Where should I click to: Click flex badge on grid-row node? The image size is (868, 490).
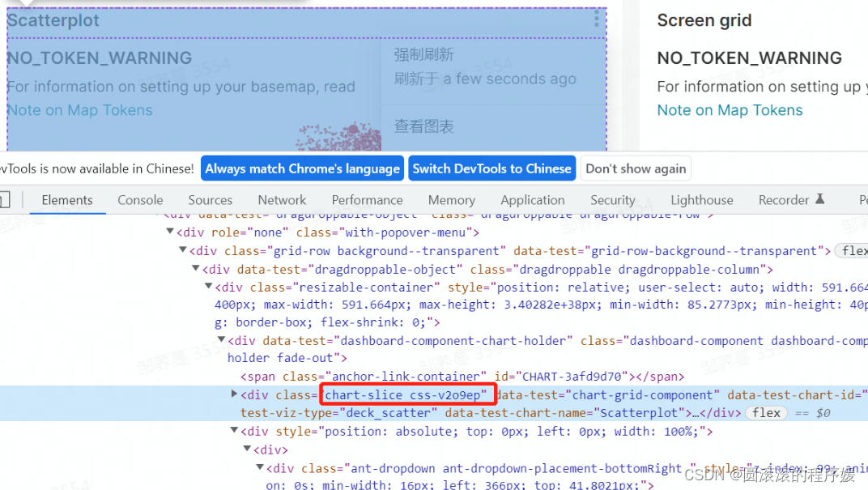pos(853,251)
